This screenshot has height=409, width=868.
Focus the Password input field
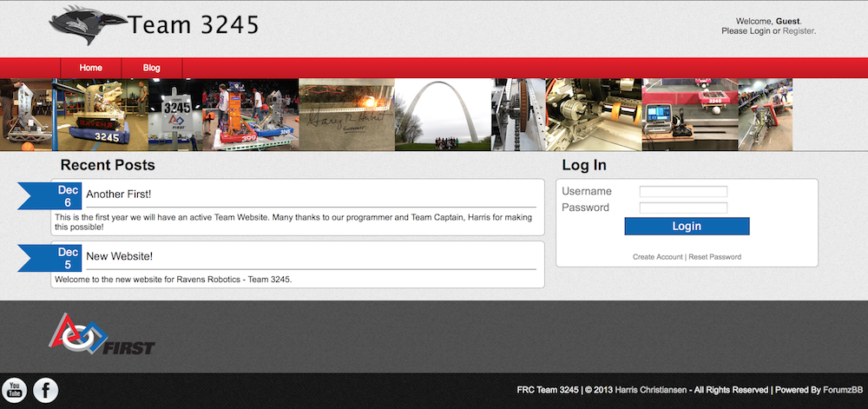(x=683, y=208)
